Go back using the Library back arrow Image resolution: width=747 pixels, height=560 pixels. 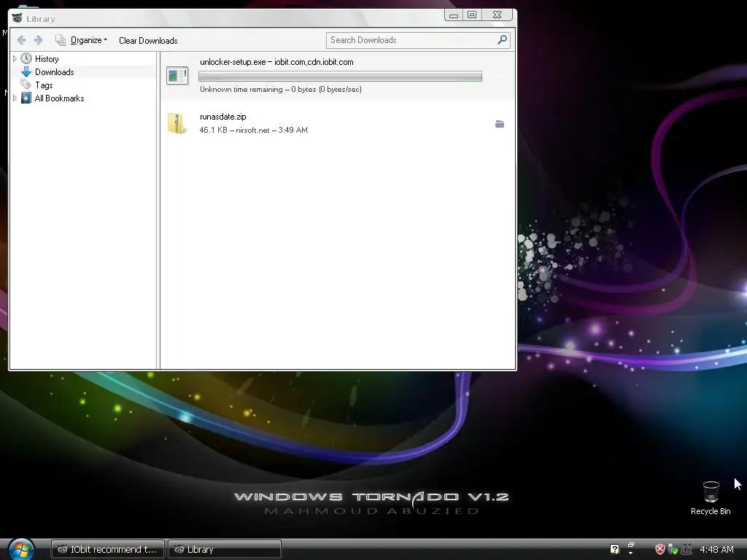point(21,41)
